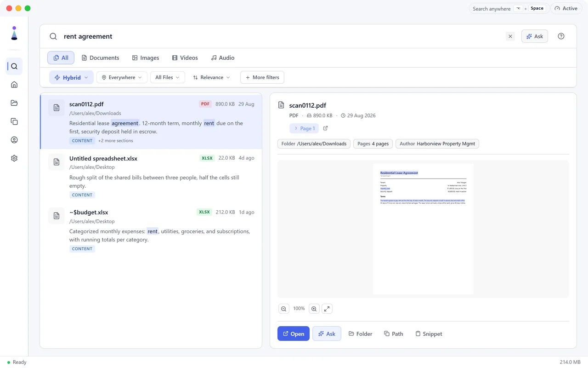Select the Untitled spreadsheet.xlsx result
The image size is (588, 368).
coord(151,176)
